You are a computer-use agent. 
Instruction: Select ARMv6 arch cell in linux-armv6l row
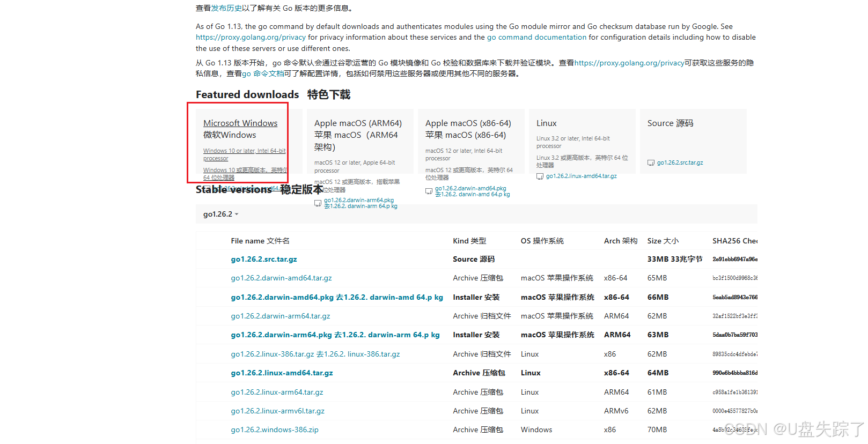tap(616, 411)
